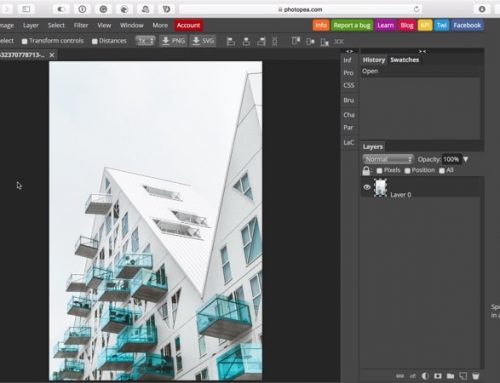
Task: Open the Opacity slider arrow
Action: (466, 159)
